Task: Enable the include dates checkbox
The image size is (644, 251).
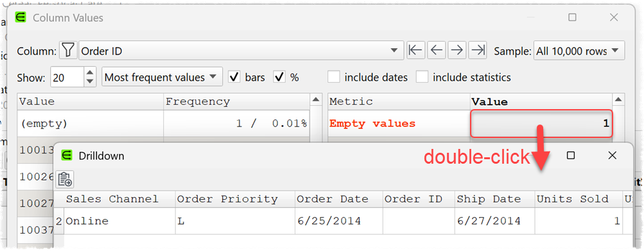Action: click(334, 77)
